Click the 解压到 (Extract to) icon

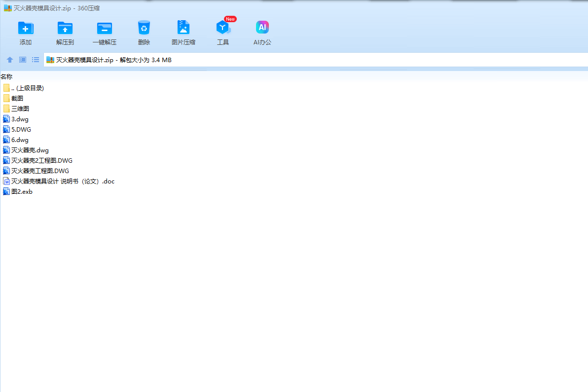(x=65, y=28)
